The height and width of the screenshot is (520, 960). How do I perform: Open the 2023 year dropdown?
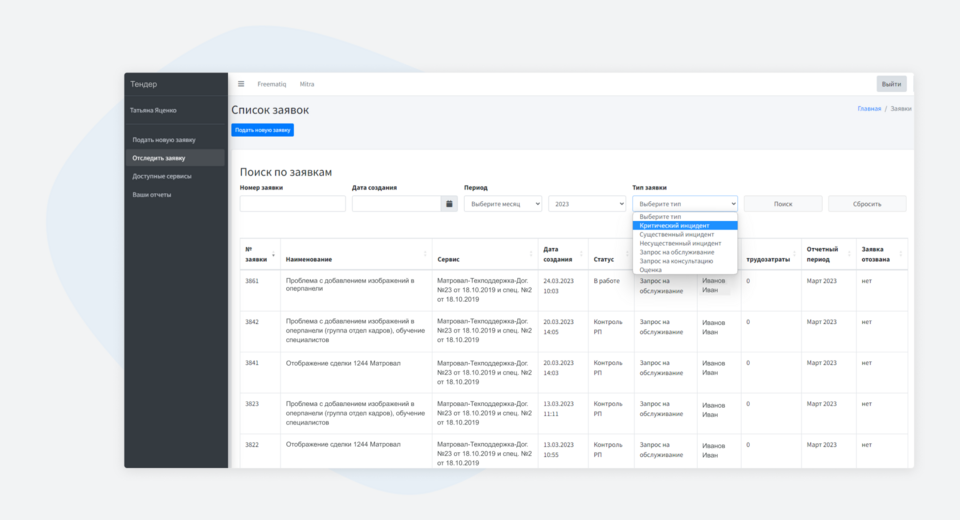tap(587, 203)
